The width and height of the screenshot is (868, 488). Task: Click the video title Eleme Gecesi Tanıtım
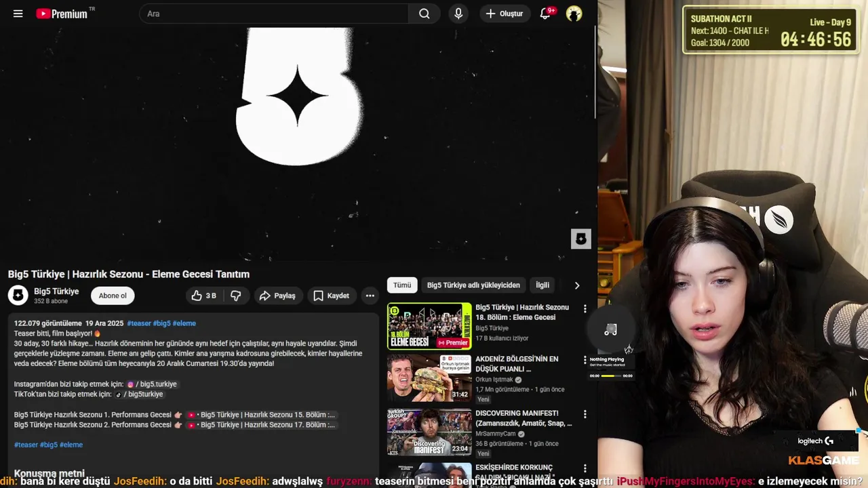pyautogui.click(x=129, y=274)
